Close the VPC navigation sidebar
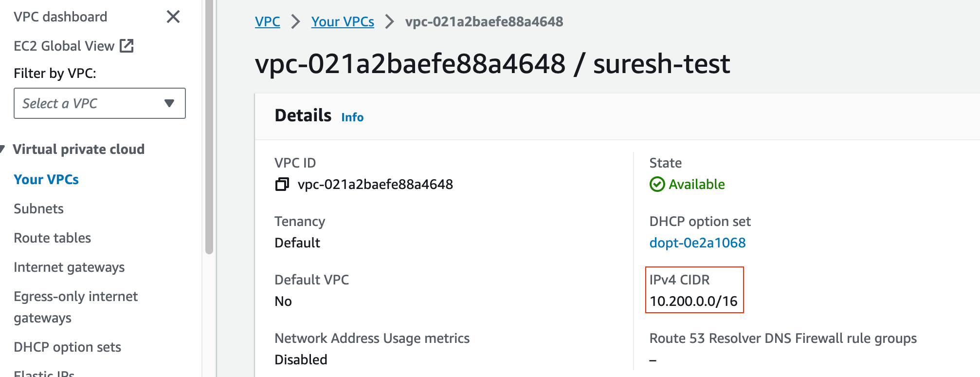Image resolution: width=980 pixels, height=377 pixels. point(173,17)
